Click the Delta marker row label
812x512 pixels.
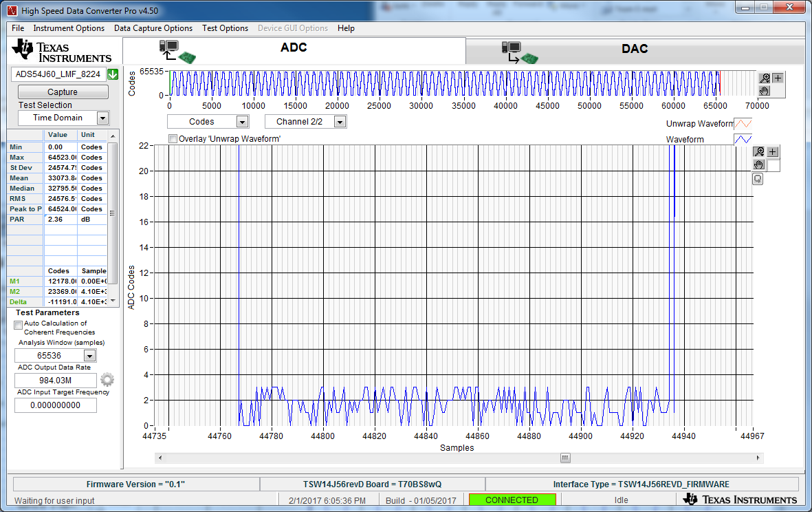(25, 302)
